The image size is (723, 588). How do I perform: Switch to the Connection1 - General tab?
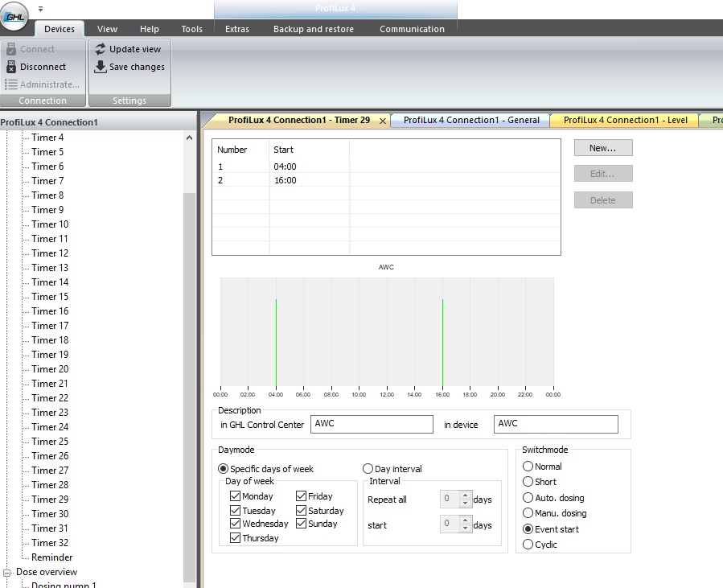[471, 121]
